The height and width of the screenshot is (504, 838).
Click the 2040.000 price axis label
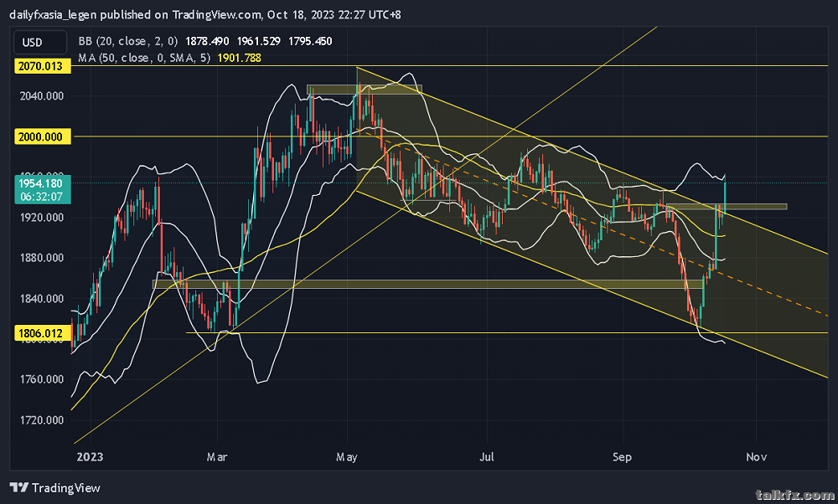[42, 96]
